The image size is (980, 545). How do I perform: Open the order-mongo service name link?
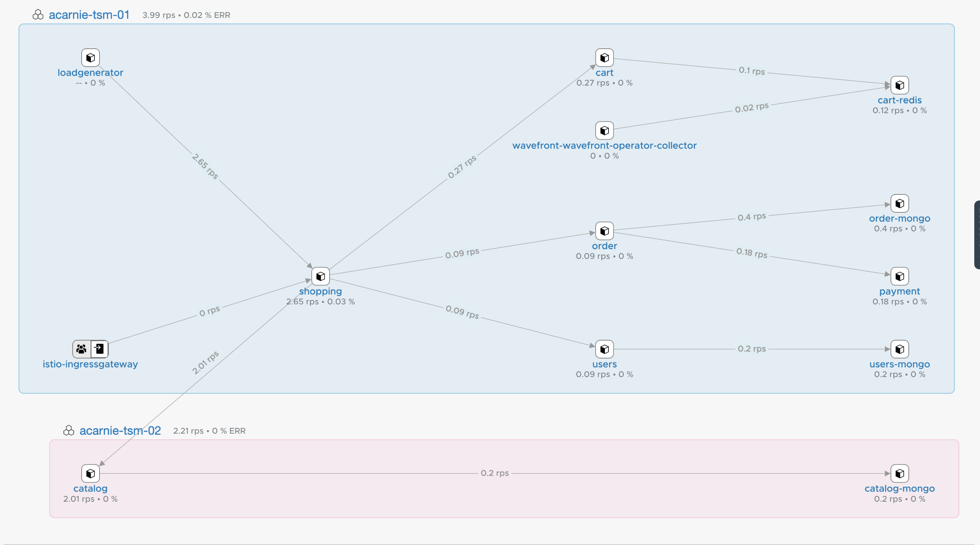(x=899, y=218)
